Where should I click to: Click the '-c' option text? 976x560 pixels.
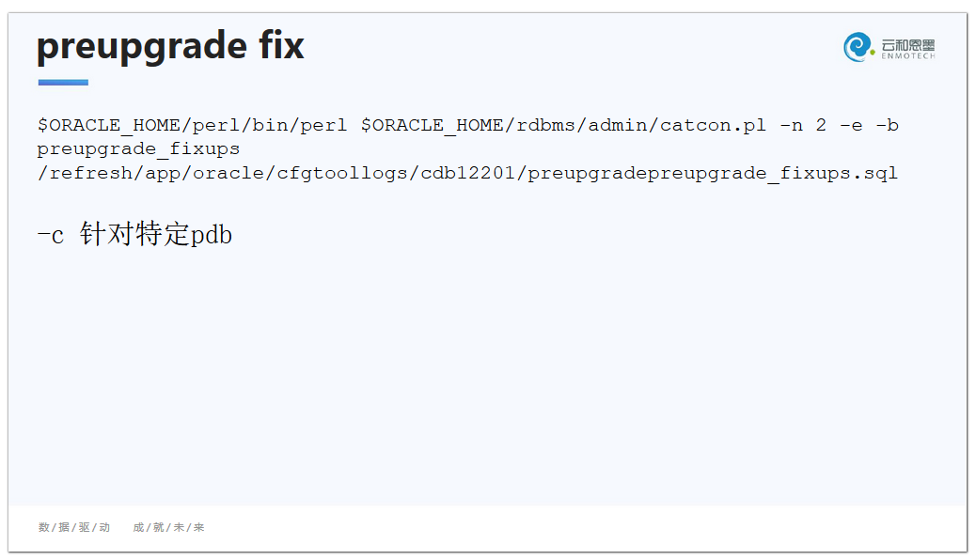point(51,236)
